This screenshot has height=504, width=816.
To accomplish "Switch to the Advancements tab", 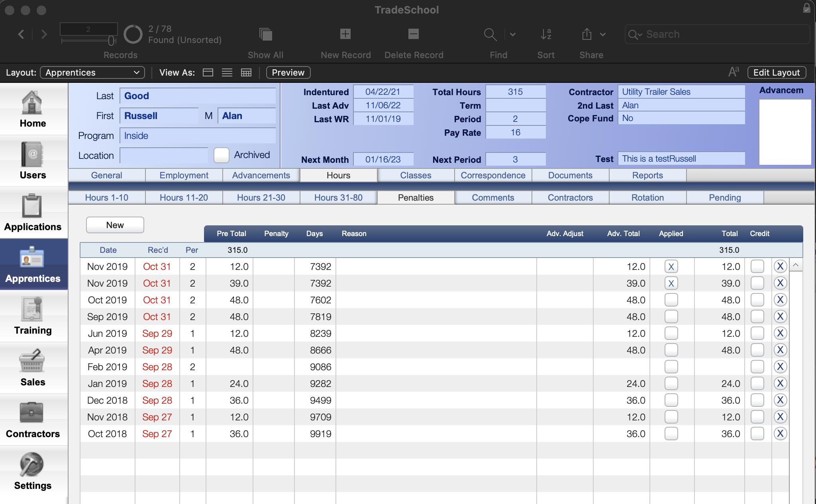I will pos(261,175).
